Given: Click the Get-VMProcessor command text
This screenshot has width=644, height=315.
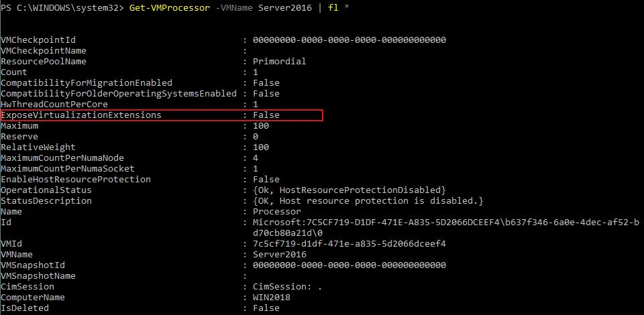Looking at the screenshot, I should click(x=167, y=7).
